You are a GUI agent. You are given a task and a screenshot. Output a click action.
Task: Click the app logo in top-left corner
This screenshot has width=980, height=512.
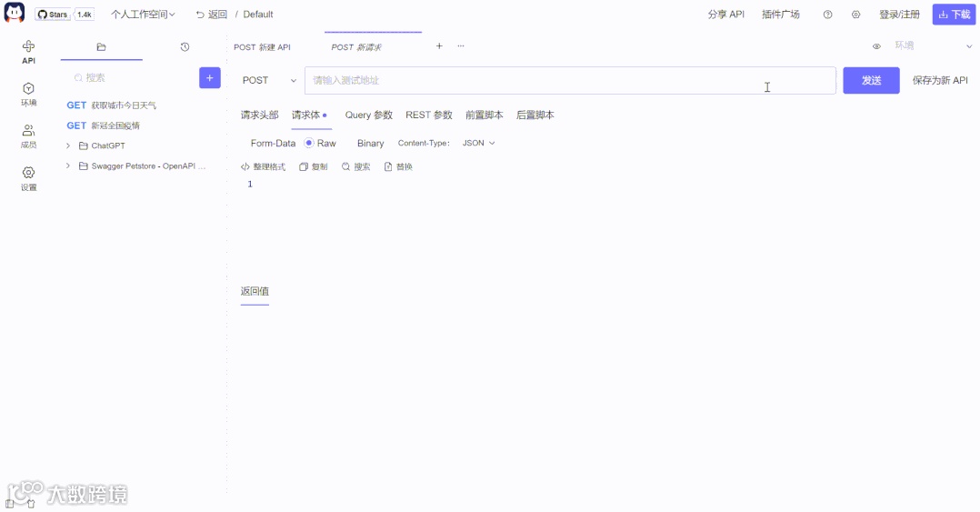coord(15,13)
